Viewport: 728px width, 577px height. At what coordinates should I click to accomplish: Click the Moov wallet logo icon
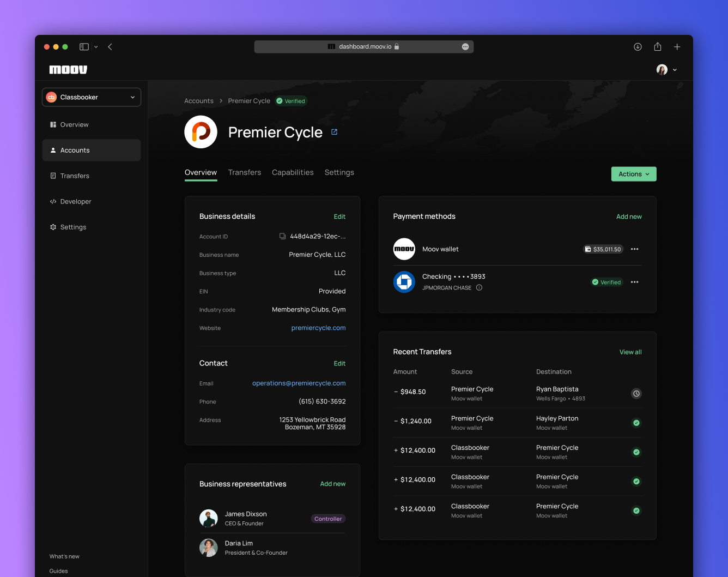[404, 249]
